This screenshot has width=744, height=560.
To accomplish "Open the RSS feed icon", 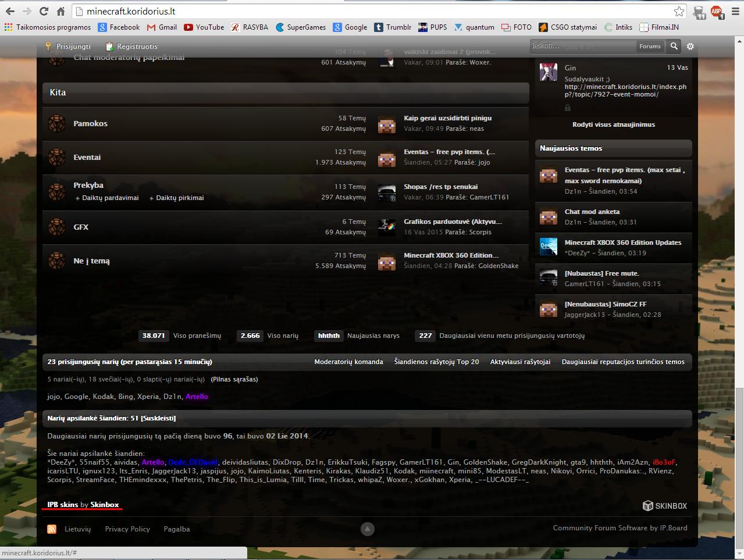I will click(x=52, y=529).
